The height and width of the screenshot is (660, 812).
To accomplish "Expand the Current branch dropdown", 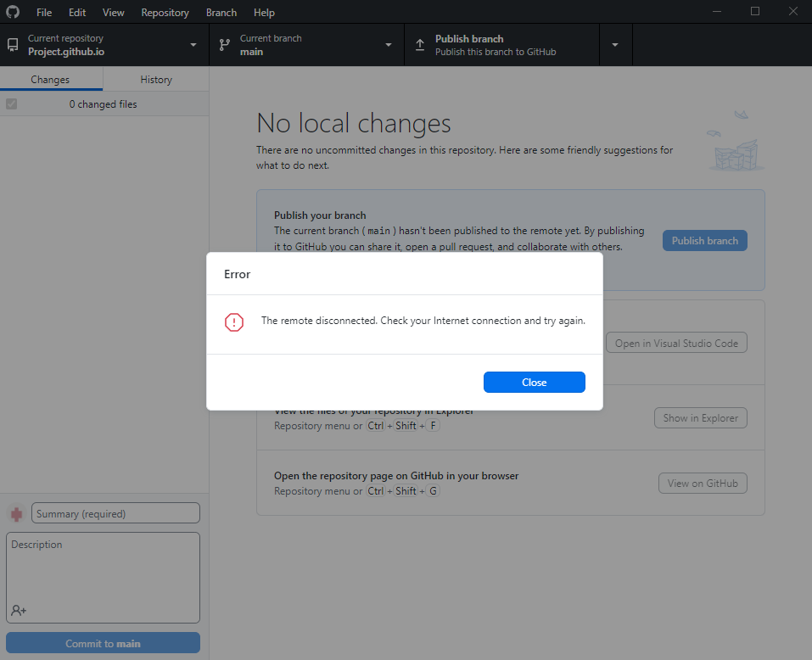I will [x=388, y=44].
